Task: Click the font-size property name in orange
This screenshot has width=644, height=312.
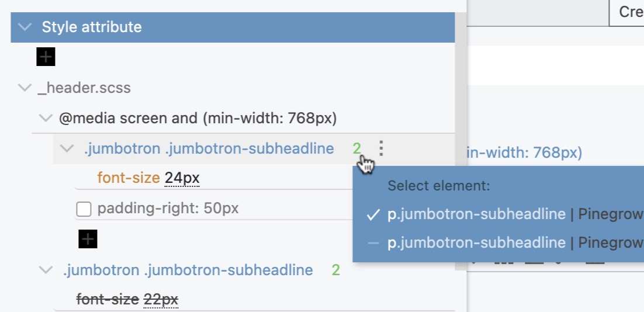Action: tap(129, 178)
